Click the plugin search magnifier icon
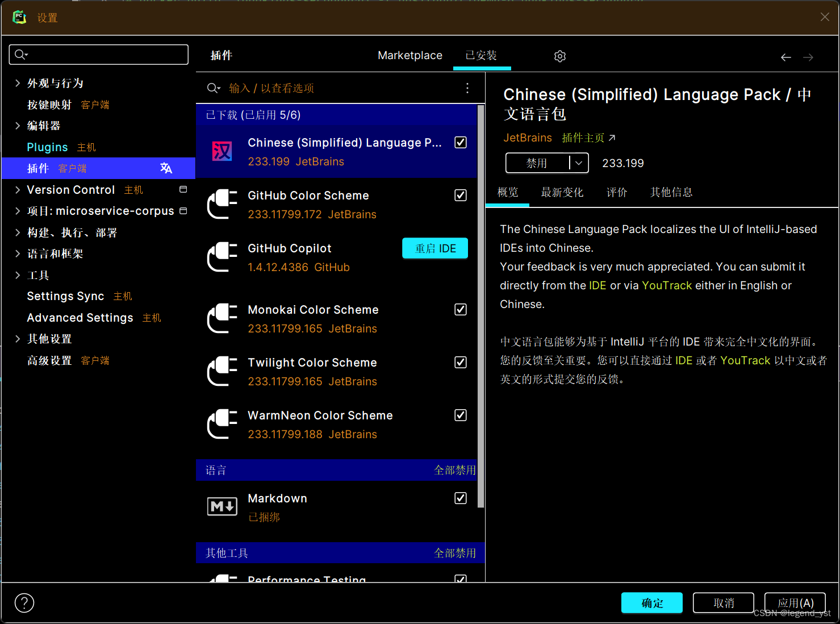The image size is (840, 624). [214, 88]
